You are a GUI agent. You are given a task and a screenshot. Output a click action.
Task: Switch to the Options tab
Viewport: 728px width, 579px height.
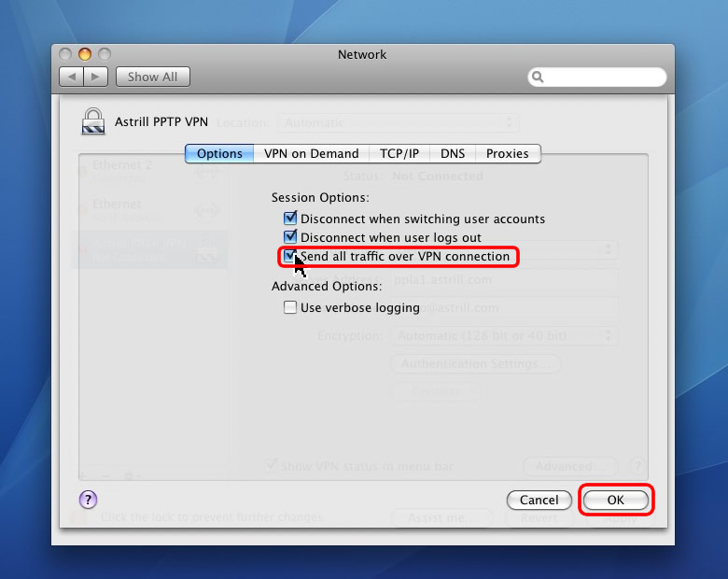click(x=219, y=153)
